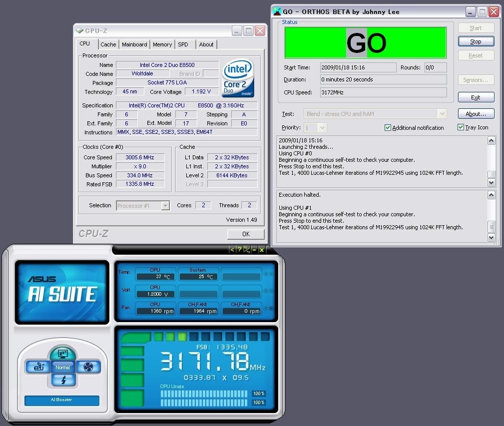The image size is (504, 426).
Task: Switch to the SPD tab
Action: coord(183,44)
